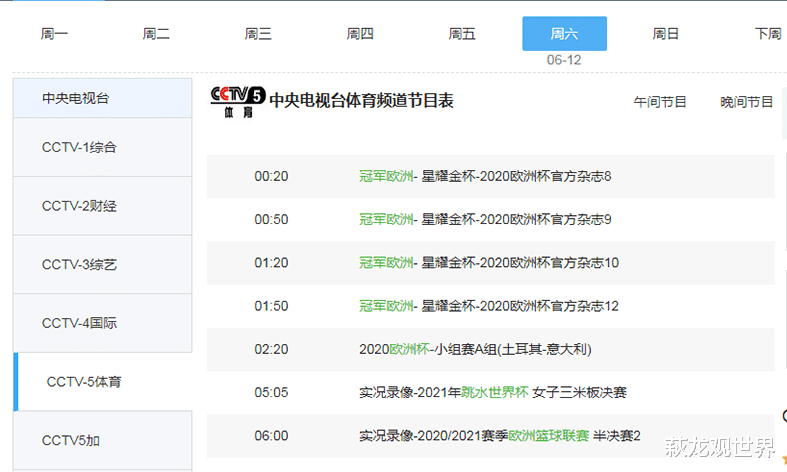787x472 pixels.
Task: Open 冠军欧洲 link in 01:50 row
Action: 386,306
